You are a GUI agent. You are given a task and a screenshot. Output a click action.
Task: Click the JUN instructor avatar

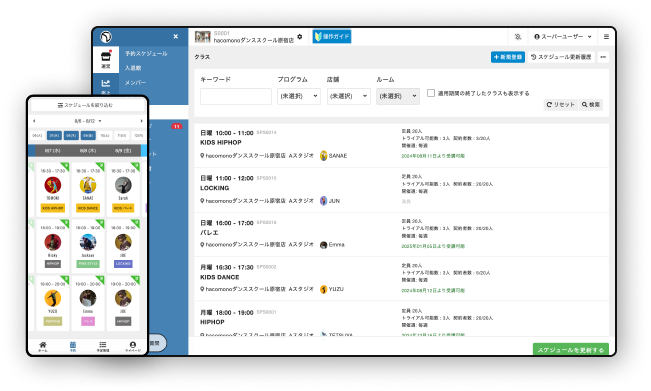(323, 201)
